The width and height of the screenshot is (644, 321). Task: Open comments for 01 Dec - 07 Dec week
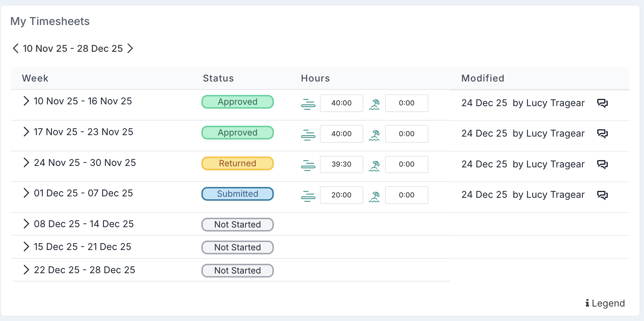602,195
